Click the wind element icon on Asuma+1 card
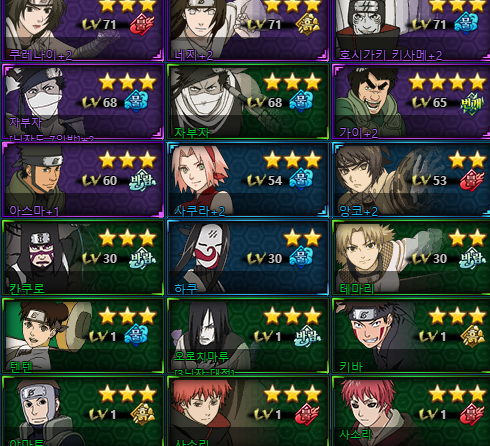 click(142, 180)
